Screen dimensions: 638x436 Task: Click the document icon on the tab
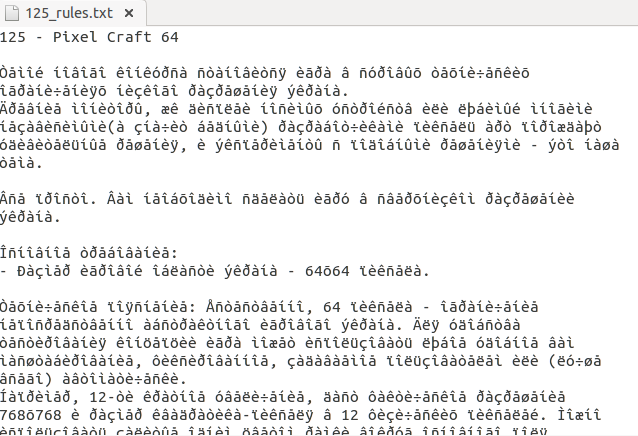point(12,13)
